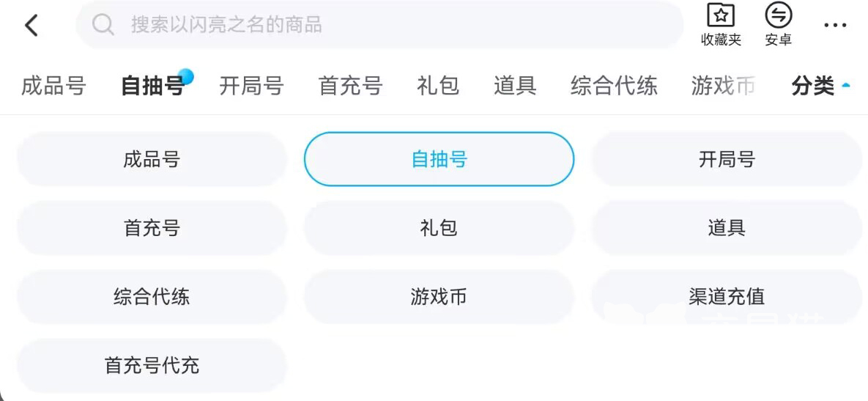
Task: Select the 开局号 tab in top bar
Action: click(251, 86)
